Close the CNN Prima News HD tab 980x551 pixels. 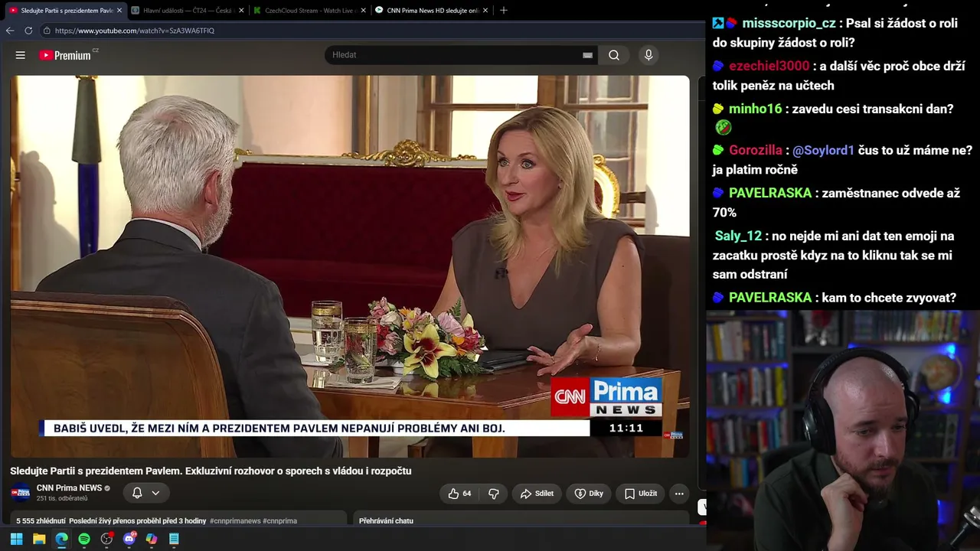[x=486, y=11]
